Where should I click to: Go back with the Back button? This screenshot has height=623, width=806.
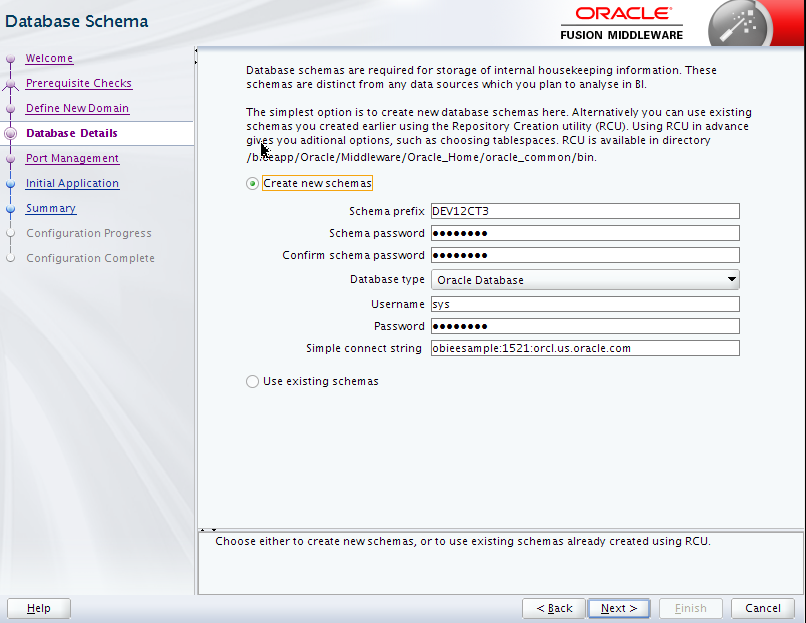pos(554,608)
